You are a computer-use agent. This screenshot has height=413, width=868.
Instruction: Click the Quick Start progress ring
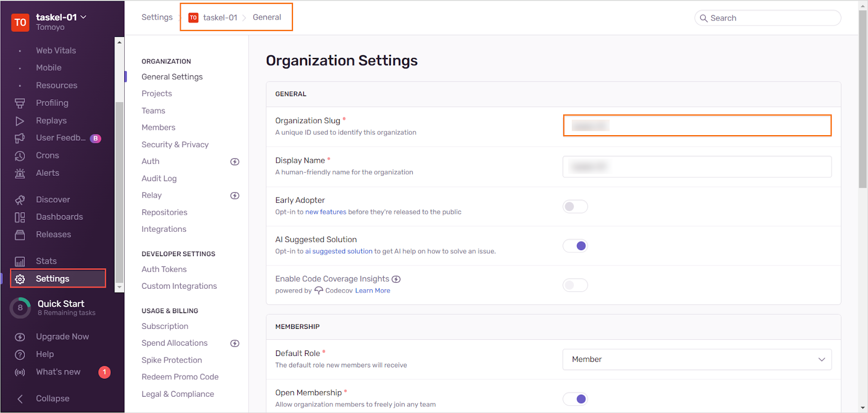tap(21, 308)
